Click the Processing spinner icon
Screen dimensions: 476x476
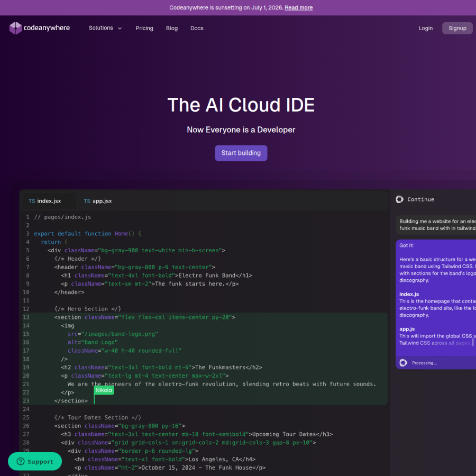pyautogui.click(x=403, y=363)
